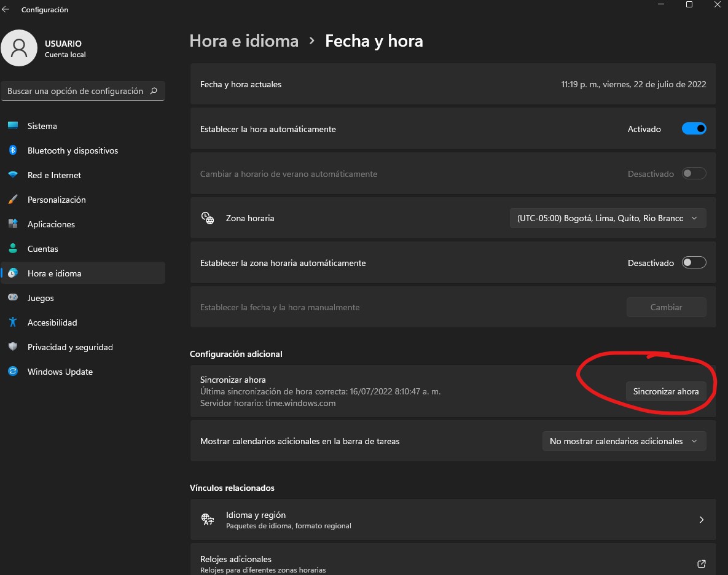Expand the Idioma y región chevron
Screen dimensions: 728x575
click(x=701, y=520)
